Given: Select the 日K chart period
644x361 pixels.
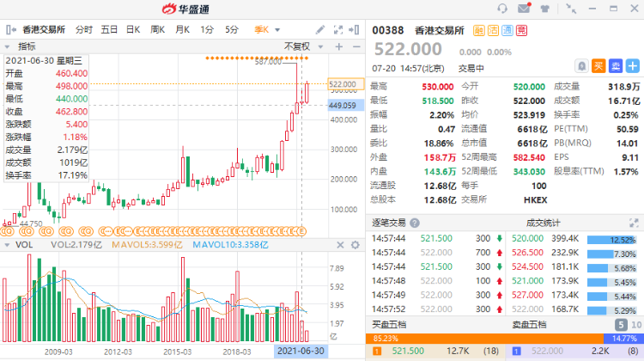Looking at the screenshot, I should coord(133,29).
